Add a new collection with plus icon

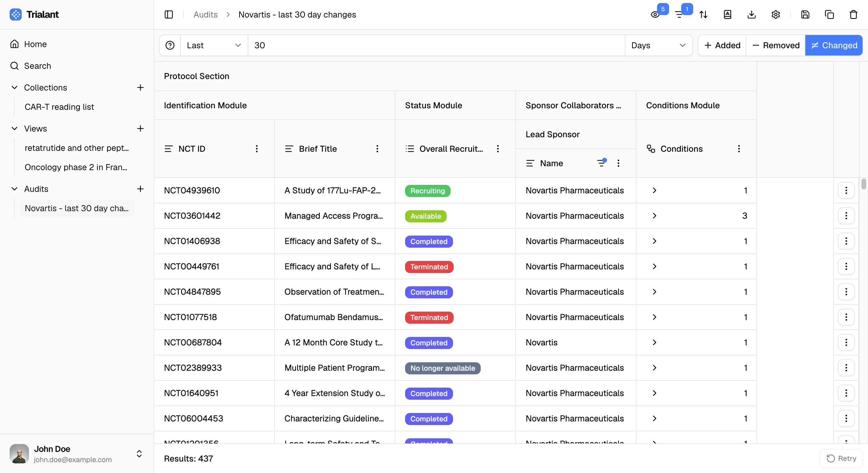[x=140, y=87]
